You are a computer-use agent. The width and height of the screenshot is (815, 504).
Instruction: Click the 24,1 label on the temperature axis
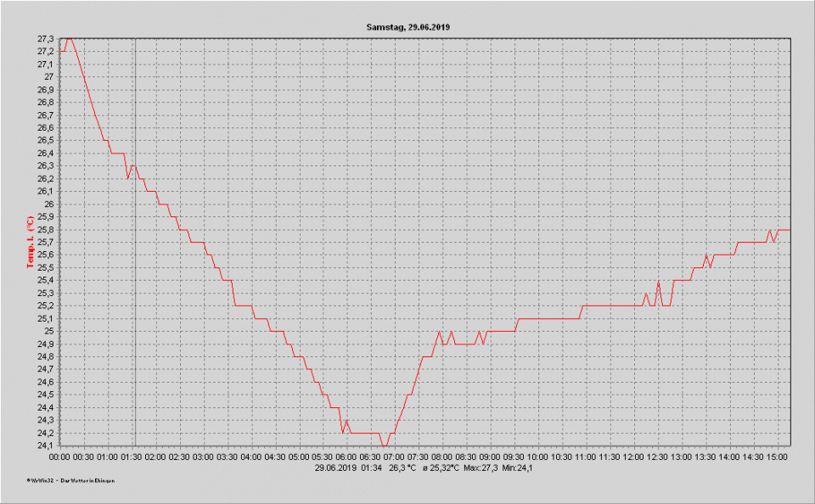pos(45,445)
